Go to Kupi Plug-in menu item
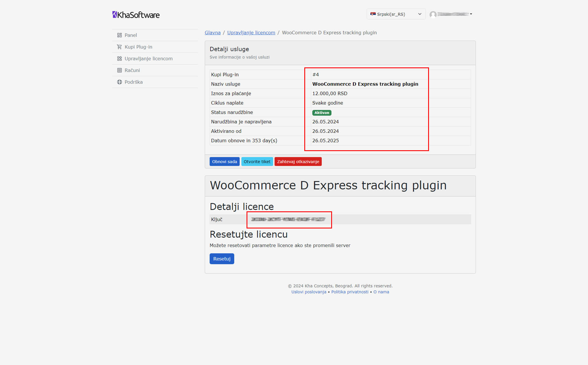This screenshot has height=365, width=588. point(155,47)
